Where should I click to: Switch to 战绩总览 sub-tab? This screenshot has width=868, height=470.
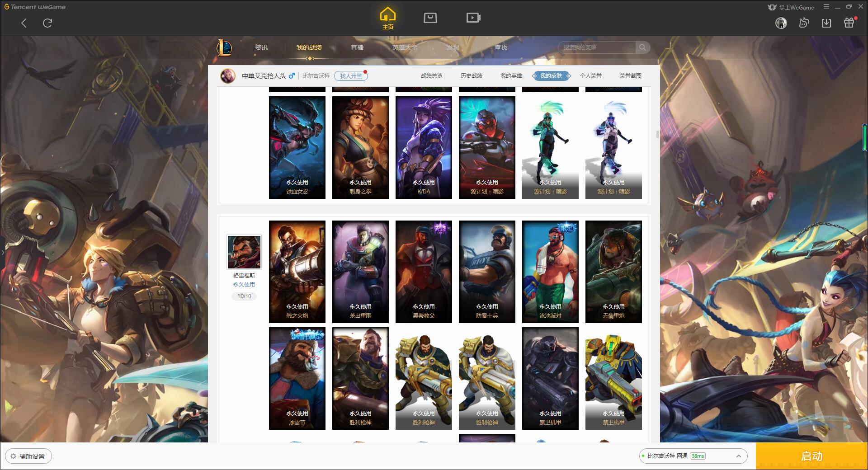(x=432, y=76)
